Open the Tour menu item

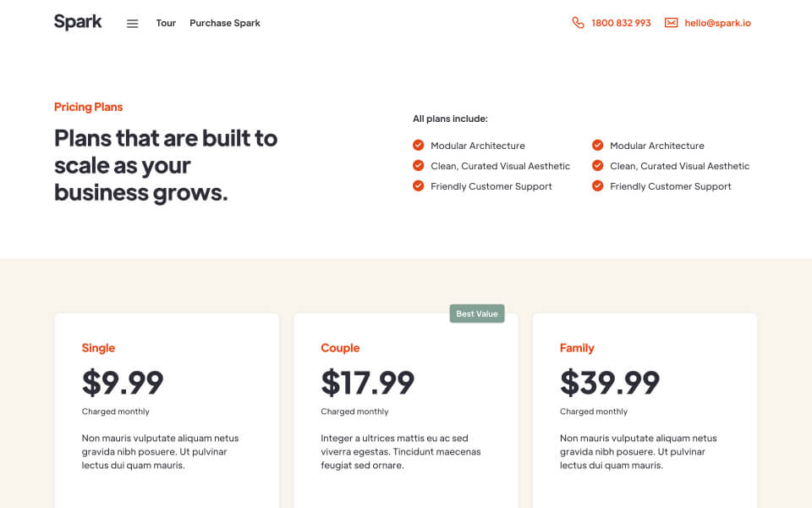166,23
